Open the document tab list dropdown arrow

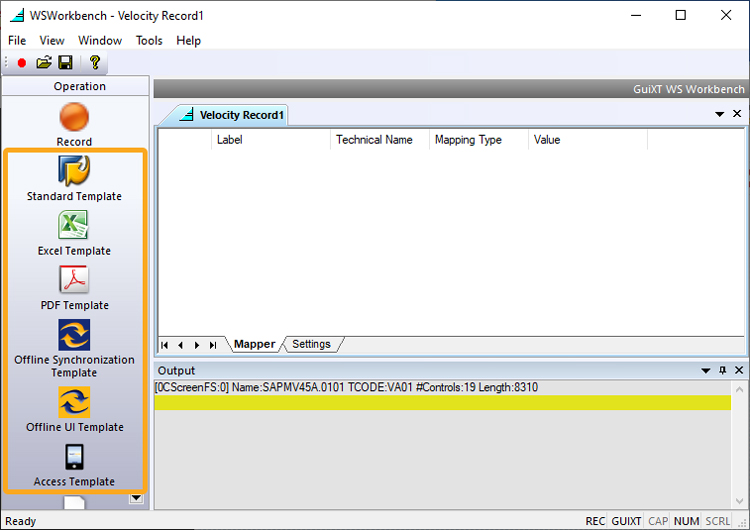[x=719, y=114]
